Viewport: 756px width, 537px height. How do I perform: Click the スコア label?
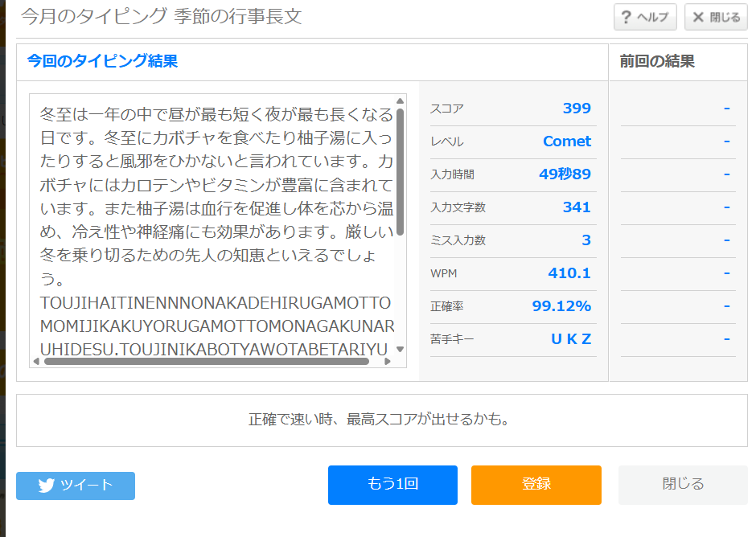(447, 109)
